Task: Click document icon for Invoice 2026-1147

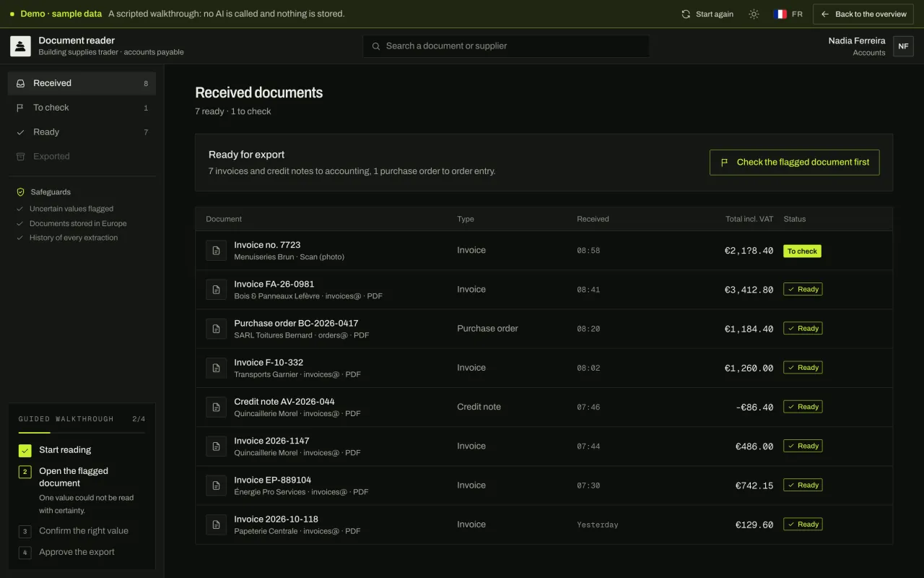Action: click(216, 447)
